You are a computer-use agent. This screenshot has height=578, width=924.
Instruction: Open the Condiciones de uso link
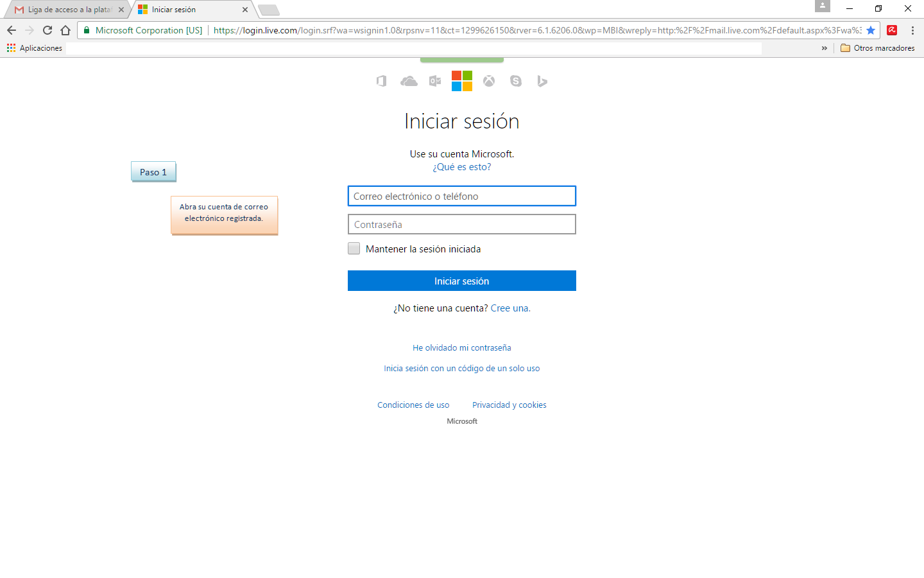point(413,405)
